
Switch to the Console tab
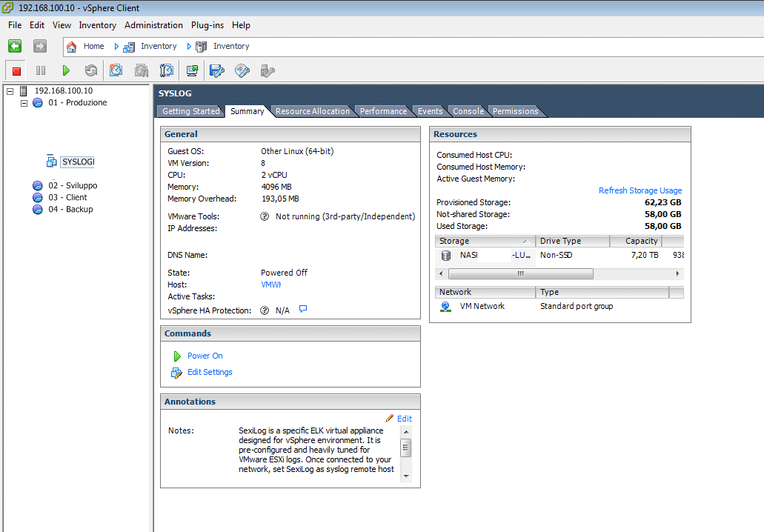pyautogui.click(x=468, y=111)
